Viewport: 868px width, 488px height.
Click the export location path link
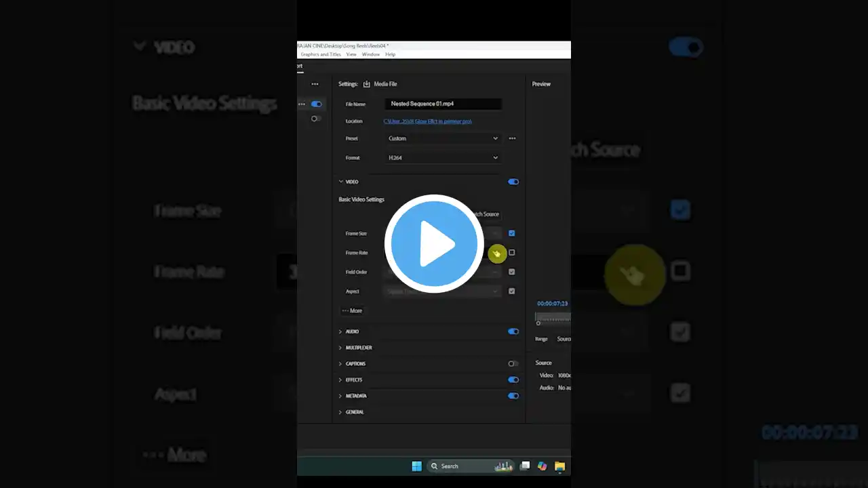point(428,121)
